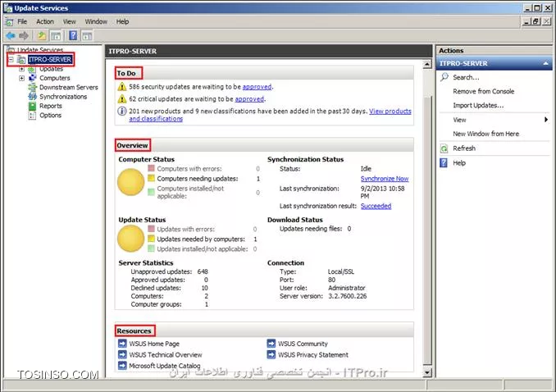Open the WSUS Technical Overview link
Viewport: 556px width, 392px height.
coord(165,355)
